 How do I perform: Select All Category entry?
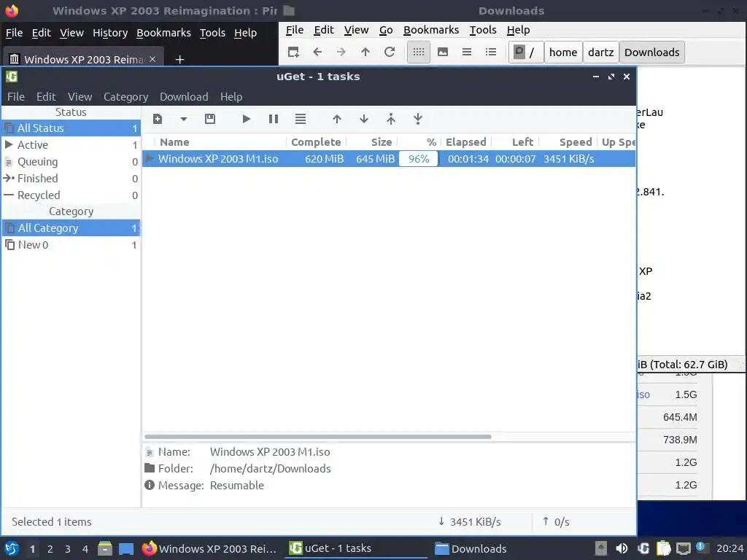[71, 228]
